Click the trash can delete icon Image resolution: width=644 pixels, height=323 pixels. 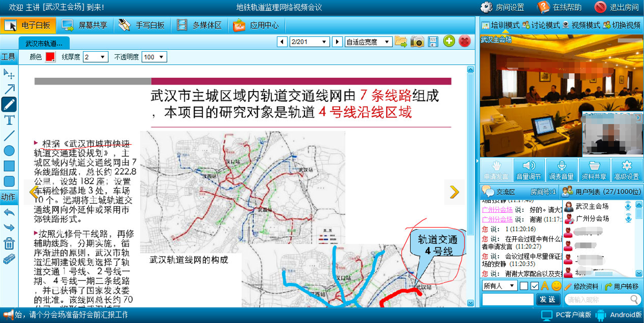click(x=9, y=244)
